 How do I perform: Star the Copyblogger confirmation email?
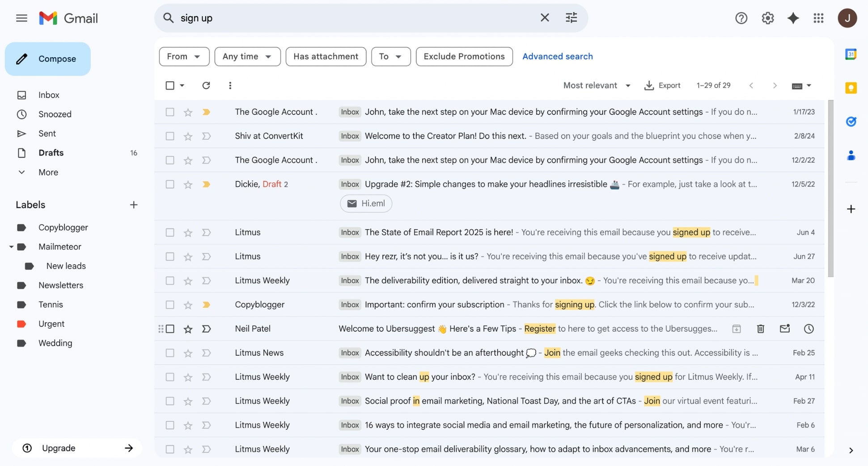pos(187,305)
